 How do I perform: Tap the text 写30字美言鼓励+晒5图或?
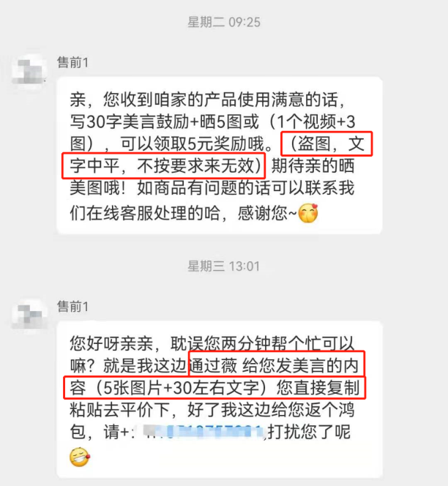point(164,121)
